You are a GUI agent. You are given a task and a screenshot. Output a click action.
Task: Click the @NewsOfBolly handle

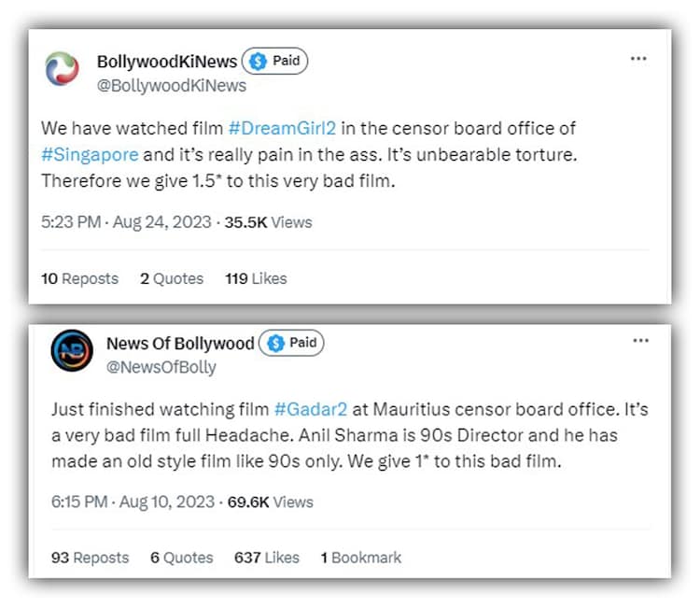point(161,367)
